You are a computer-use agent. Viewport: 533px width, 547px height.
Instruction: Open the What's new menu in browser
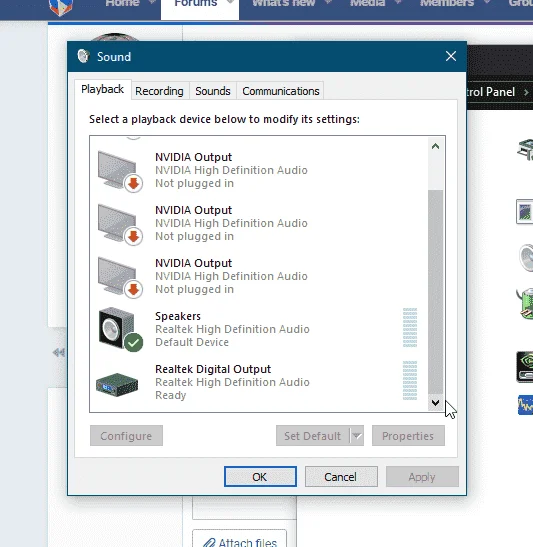(283, 3)
